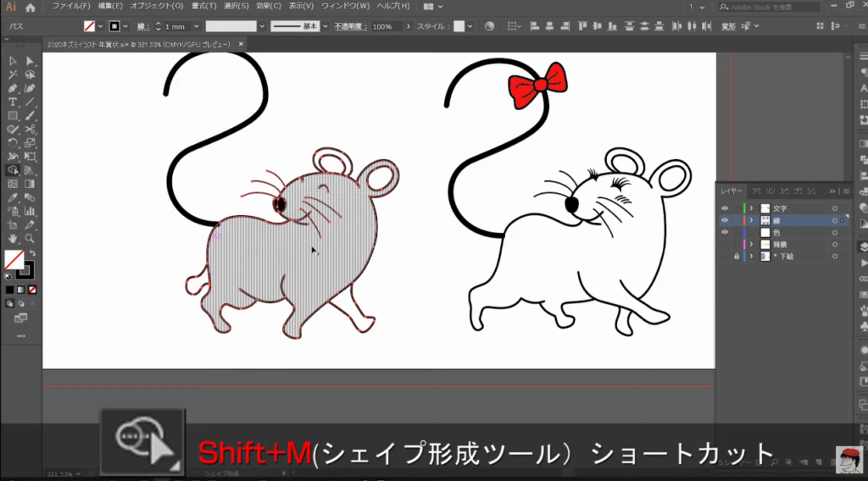Viewport: 868px width, 481px height.
Task: Open the variable width profile dropdown
Action: 262,26
